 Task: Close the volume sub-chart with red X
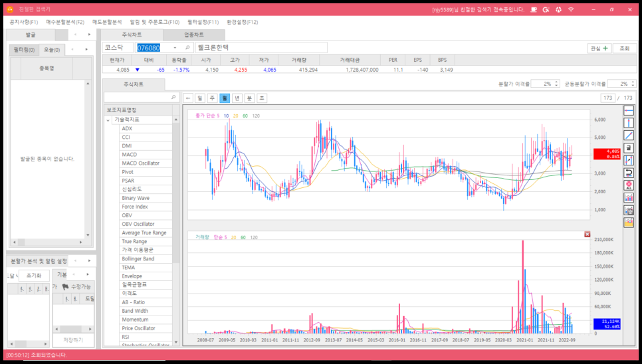coord(587,234)
